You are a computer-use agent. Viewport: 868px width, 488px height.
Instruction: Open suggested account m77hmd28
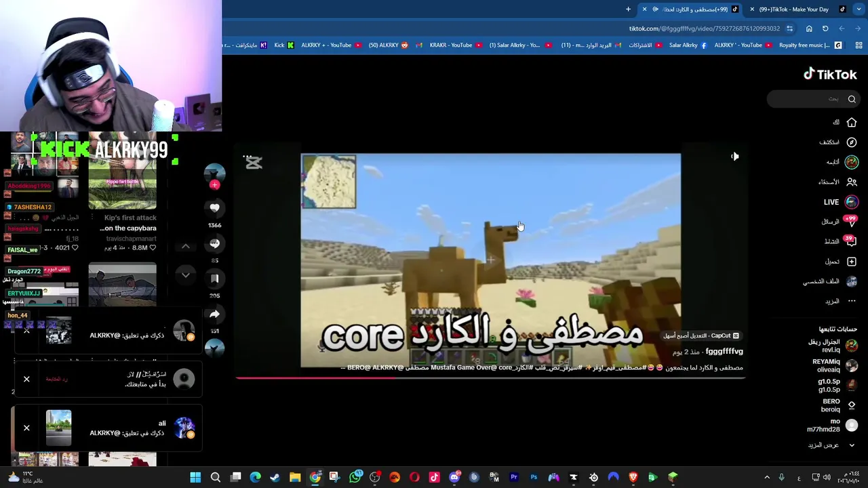[x=831, y=425]
